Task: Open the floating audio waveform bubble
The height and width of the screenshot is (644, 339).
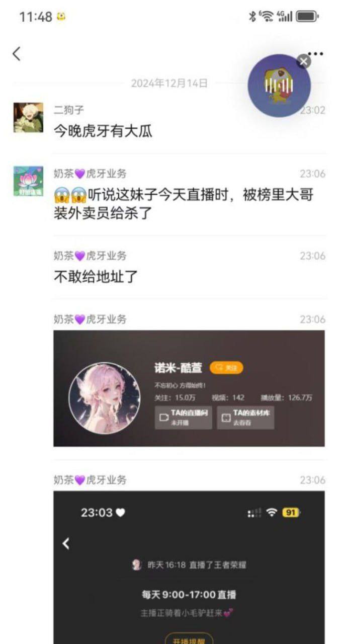Action: point(279,86)
